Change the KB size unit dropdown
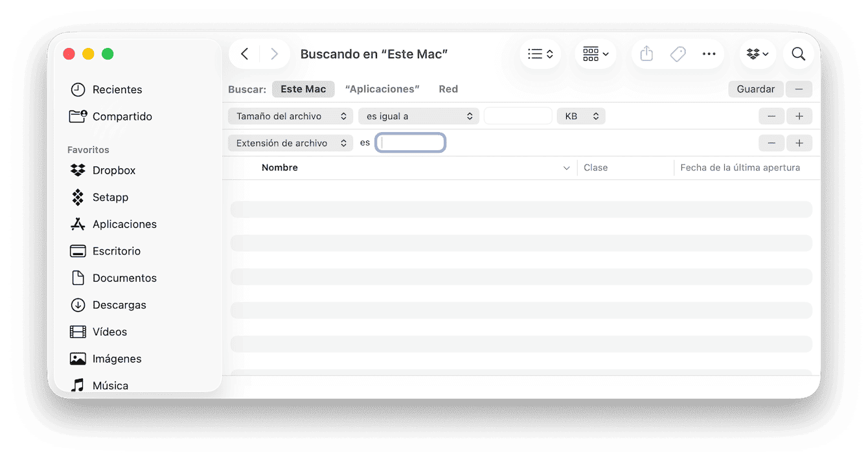The image size is (868, 461). (x=581, y=117)
